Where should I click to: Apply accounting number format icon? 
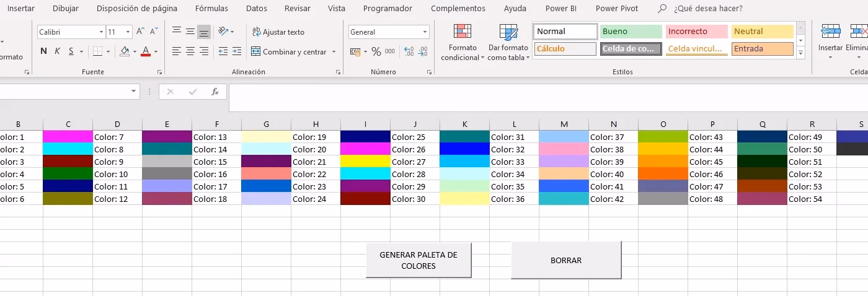click(x=355, y=51)
